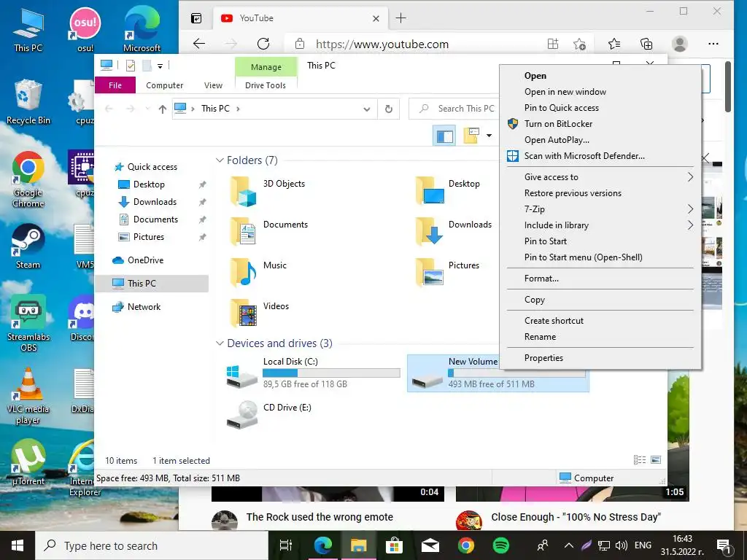Choose Rename in the context menu
747x560 pixels.
coord(600,337)
